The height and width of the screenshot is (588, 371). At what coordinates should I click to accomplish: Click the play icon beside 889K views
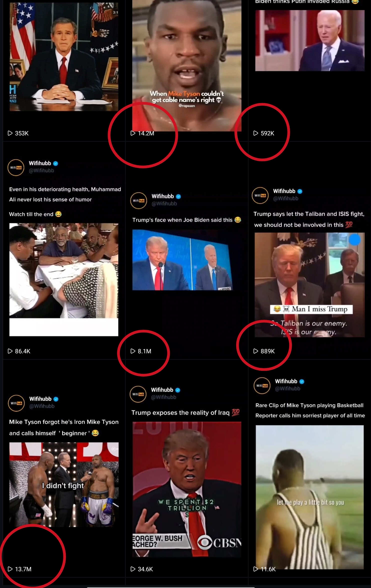[256, 351]
